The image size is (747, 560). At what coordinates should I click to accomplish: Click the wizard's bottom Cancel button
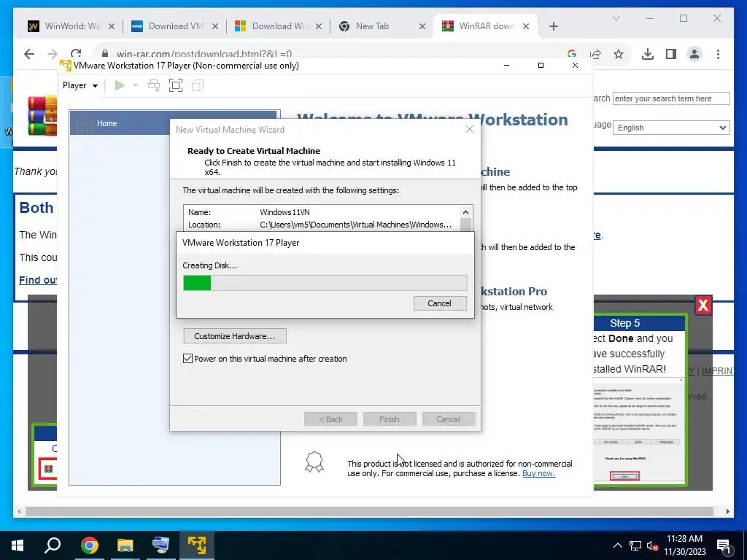point(449,419)
